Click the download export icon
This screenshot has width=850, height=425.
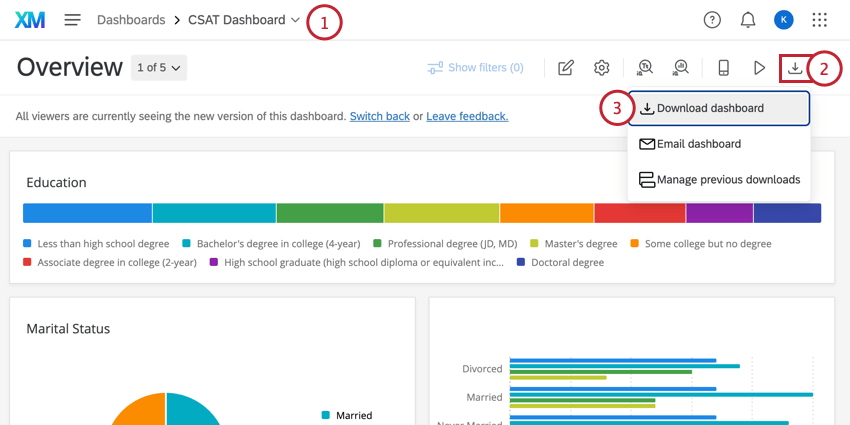click(795, 68)
